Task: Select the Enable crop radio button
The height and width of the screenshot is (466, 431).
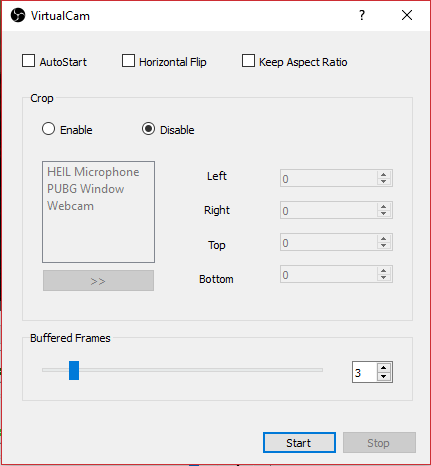Action: (x=48, y=129)
